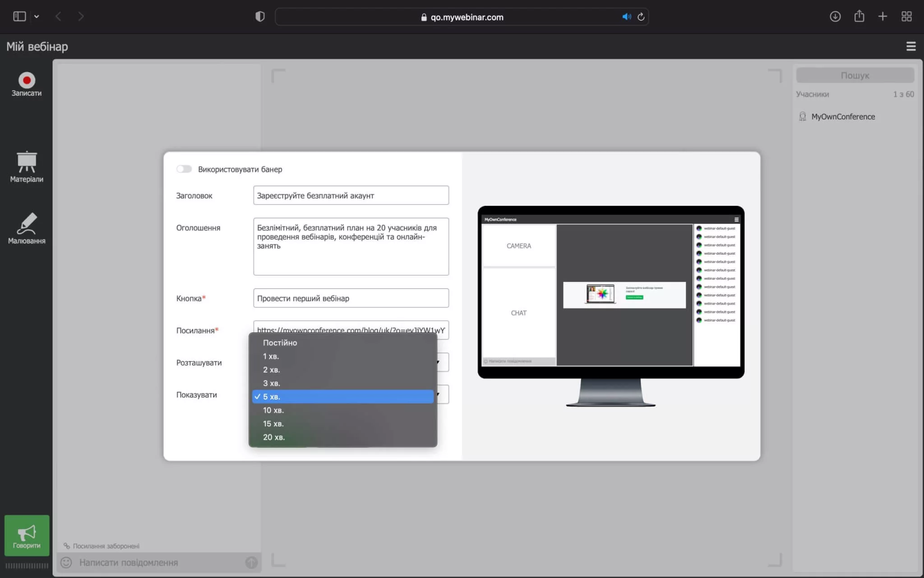
Task: Open the Матеріали presentation board icon
Action: (27, 162)
